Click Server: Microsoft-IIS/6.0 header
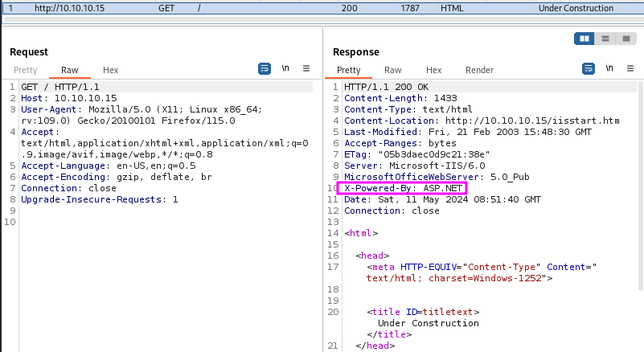644x352 pixels. pyautogui.click(x=415, y=166)
